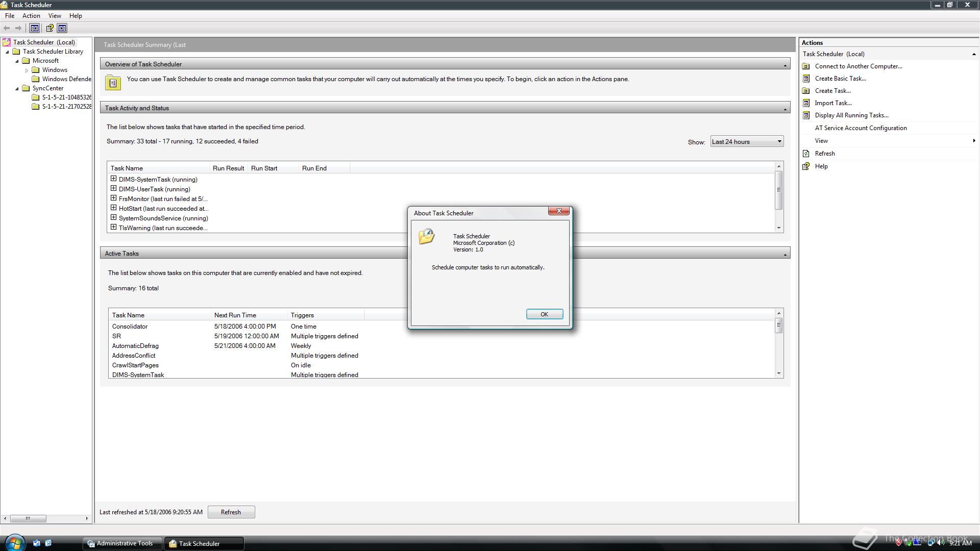Collapse the SyncCenter tree node

point(17,88)
